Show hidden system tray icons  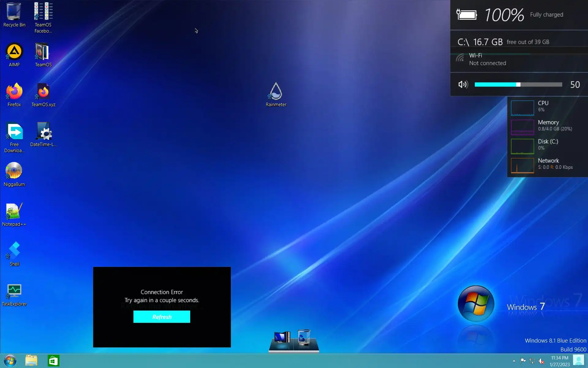pos(514,361)
